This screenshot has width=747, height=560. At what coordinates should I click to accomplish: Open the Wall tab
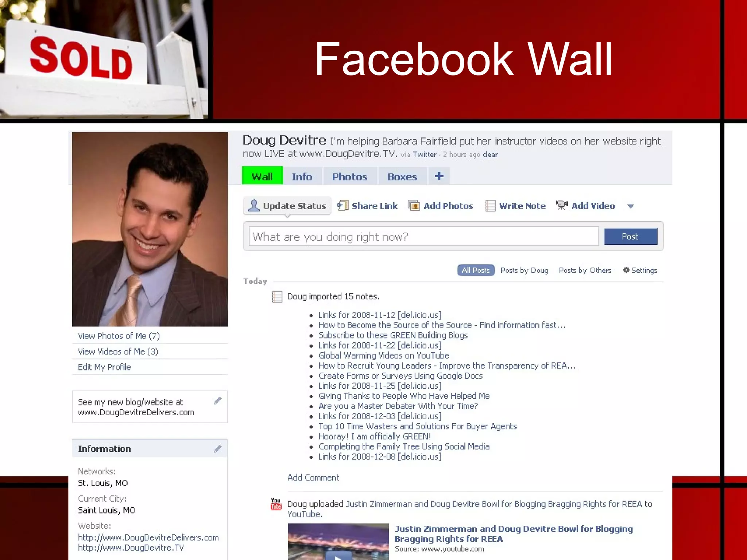point(262,176)
